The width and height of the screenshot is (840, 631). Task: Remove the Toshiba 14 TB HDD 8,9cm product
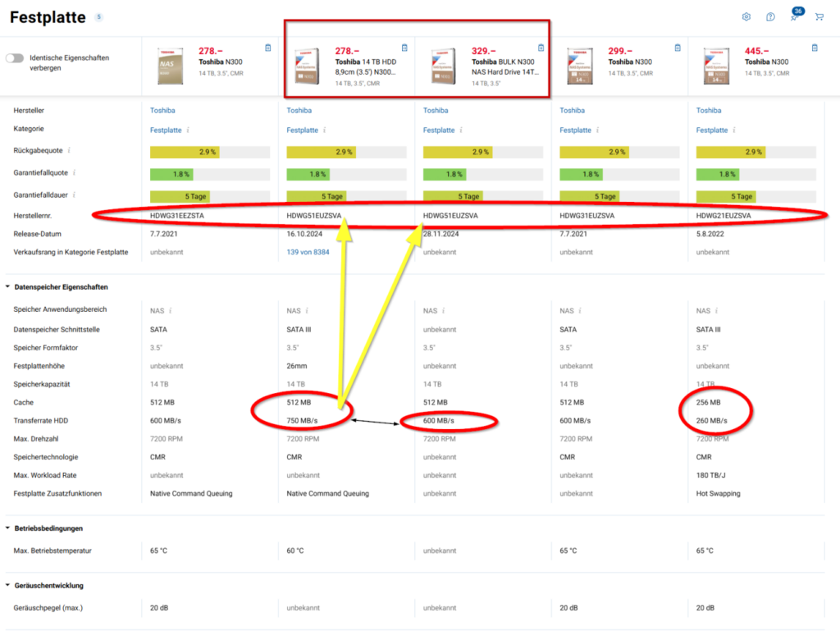point(404,48)
